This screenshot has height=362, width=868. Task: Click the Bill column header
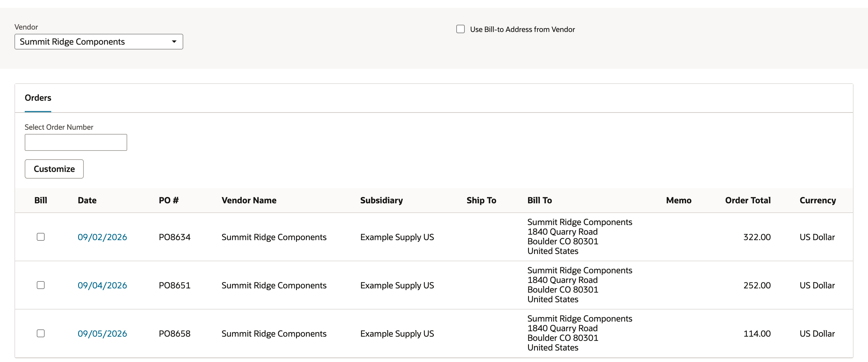click(x=40, y=200)
